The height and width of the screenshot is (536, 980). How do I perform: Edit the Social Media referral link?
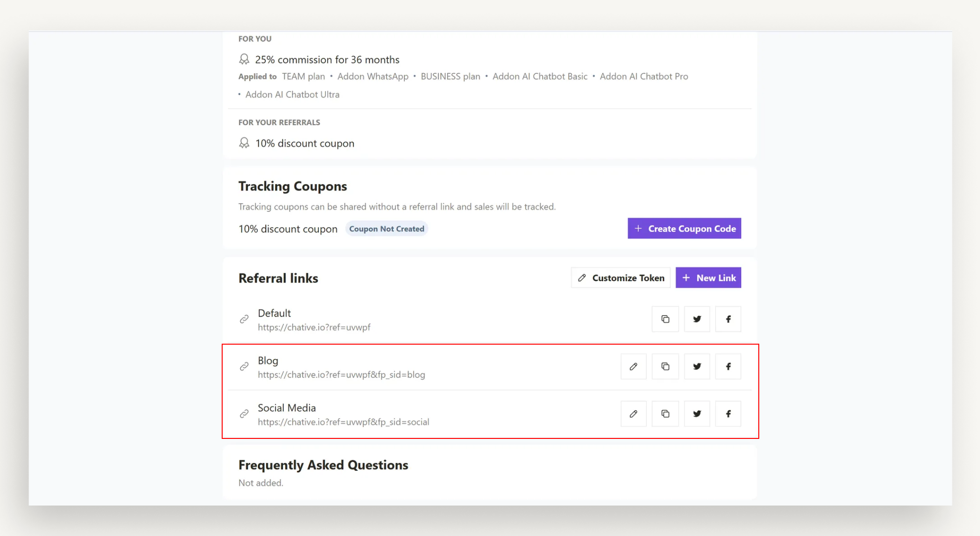(633, 414)
